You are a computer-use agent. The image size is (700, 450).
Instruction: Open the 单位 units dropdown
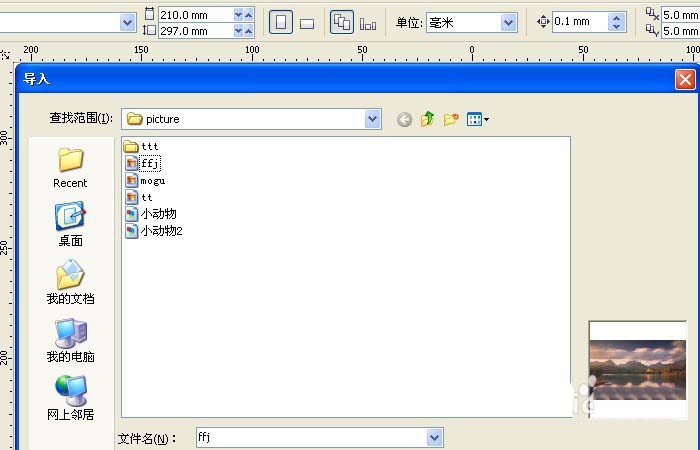point(508,22)
